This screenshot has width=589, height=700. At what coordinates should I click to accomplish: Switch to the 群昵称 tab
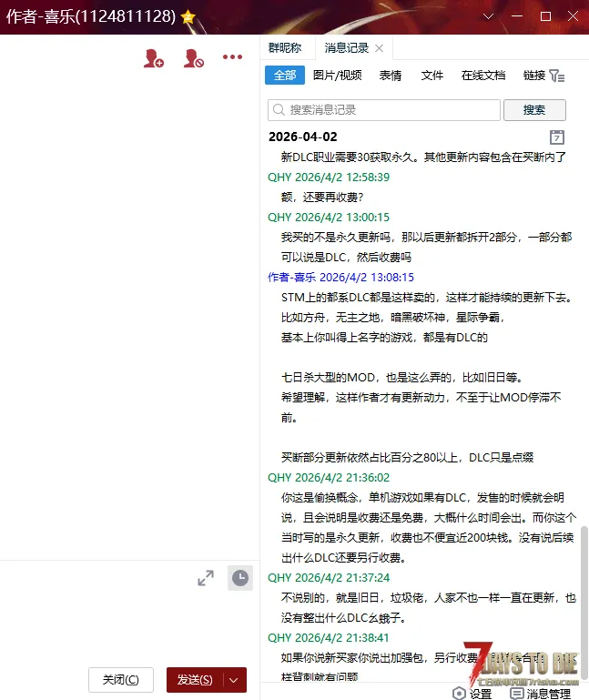tap(286, 47)
